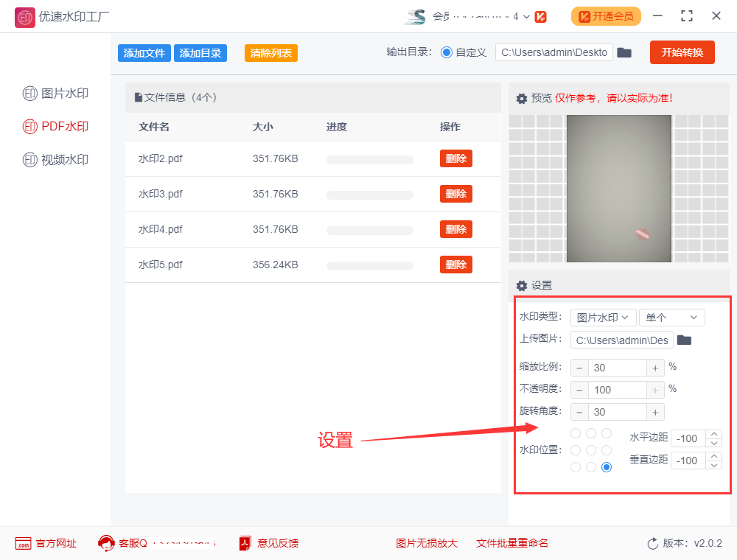Expand the member account dropdown at the top
The width and height of the screenshot is (737, 560).
point(526,15)
